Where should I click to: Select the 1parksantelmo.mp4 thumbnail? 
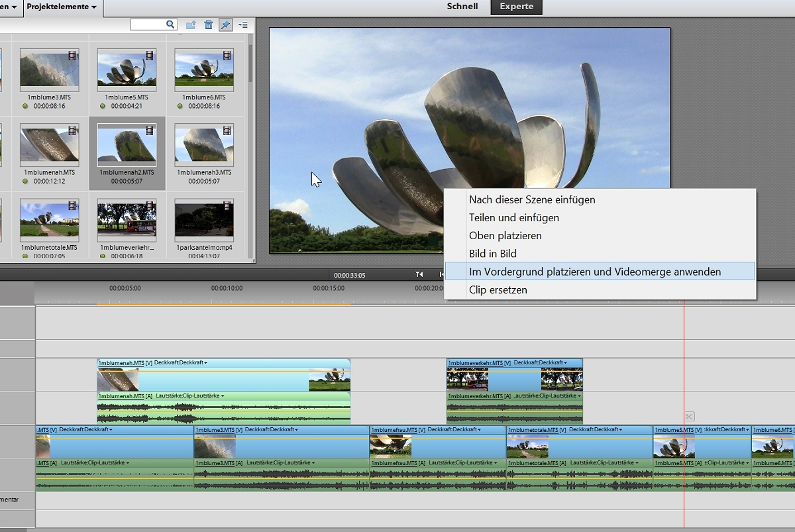204,220
